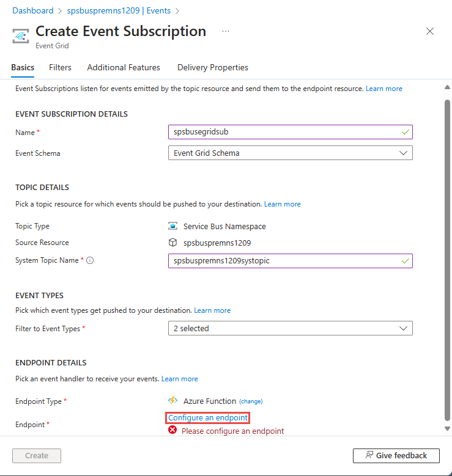Click the Event Grid icon beside the title
The image size is (452, 476).
click(x=21, y=35)
